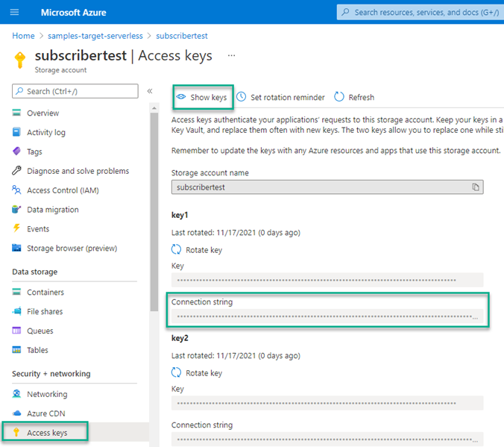Screen dimensions: 504x447
Task: Focus the global resource search box
Action: (420, 12)
